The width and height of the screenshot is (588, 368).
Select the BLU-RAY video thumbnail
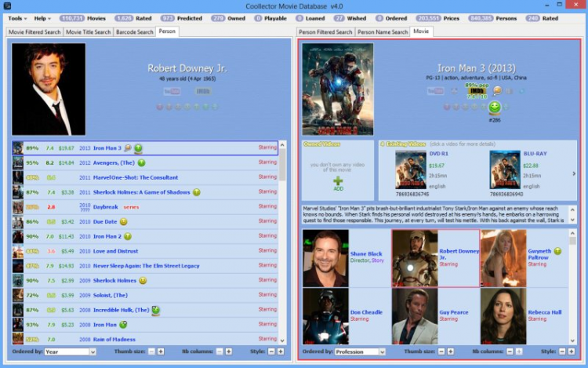[505, 170]
